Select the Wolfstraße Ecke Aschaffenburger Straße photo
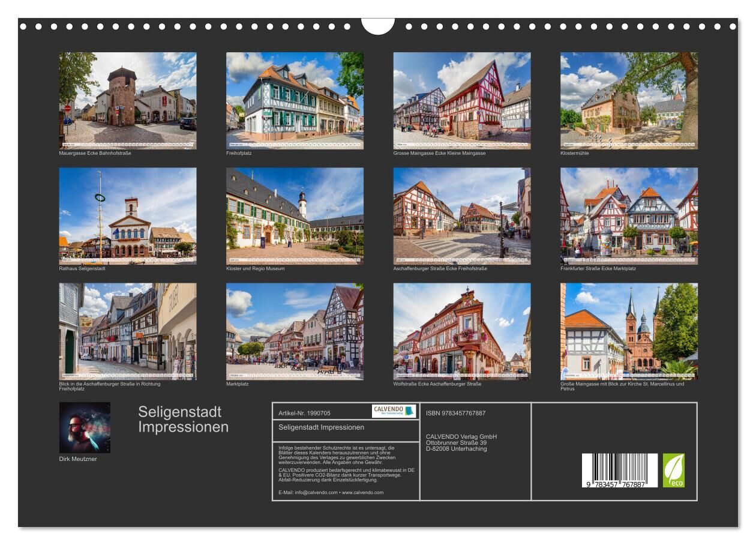 (x=461, y=331)
